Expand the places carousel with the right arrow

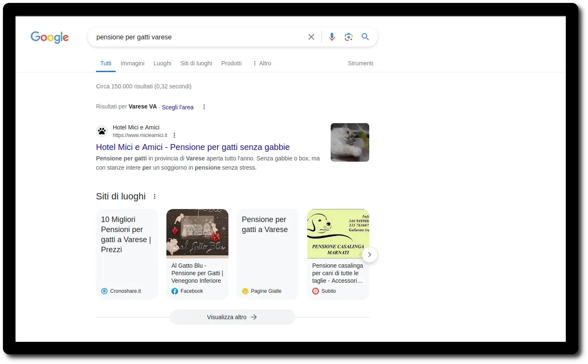[x=369, y=255]
